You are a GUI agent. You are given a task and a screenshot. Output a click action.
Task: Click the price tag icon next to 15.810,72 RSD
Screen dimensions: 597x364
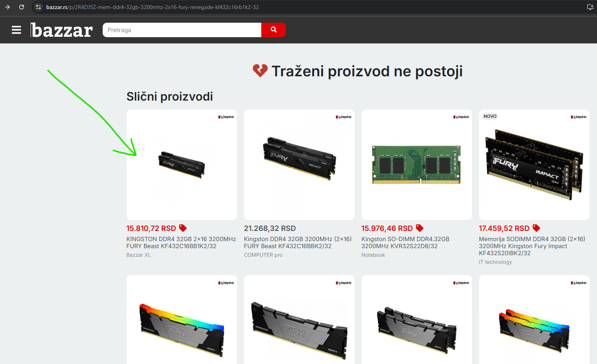(x=183, y=228)
